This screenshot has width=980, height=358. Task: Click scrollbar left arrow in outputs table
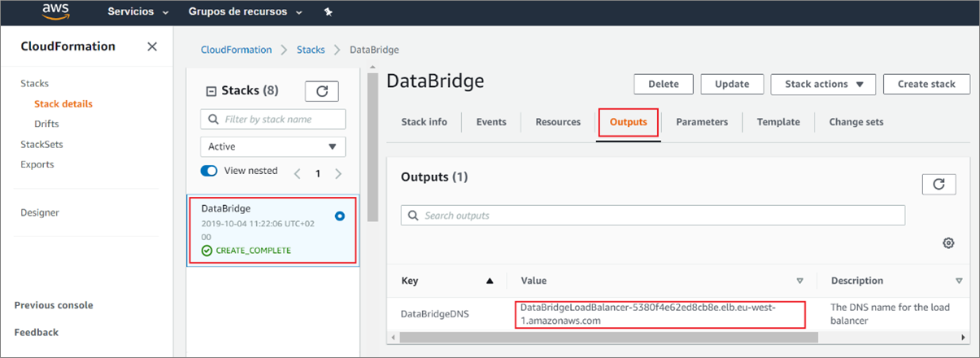[393, 337]
